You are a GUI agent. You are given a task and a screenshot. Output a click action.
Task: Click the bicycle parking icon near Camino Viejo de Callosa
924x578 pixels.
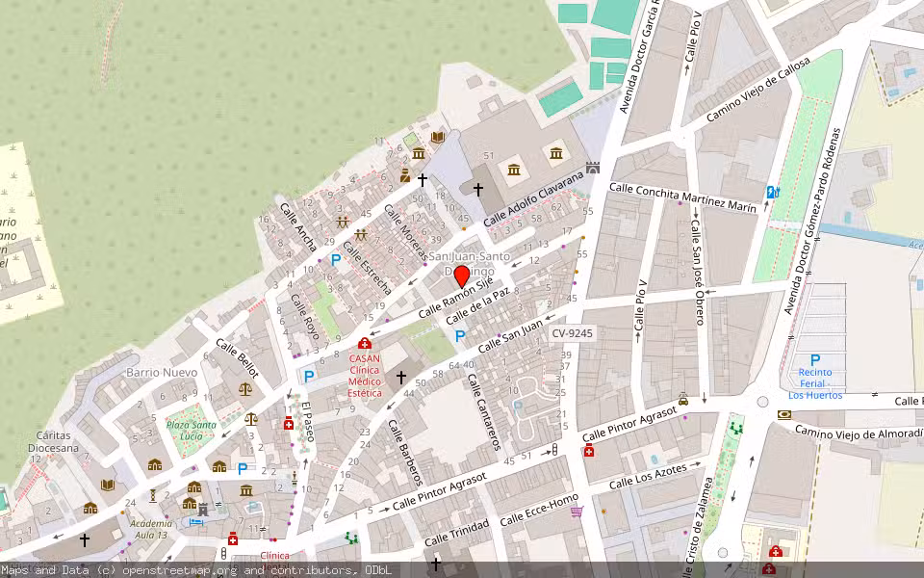click(x=768, y=192)
